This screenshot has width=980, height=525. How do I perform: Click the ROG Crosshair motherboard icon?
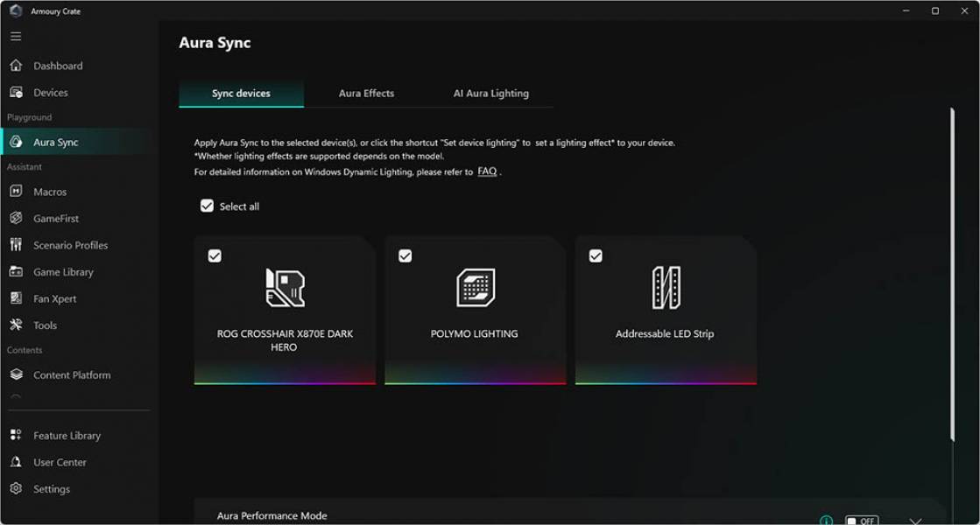tap(285, 288)
